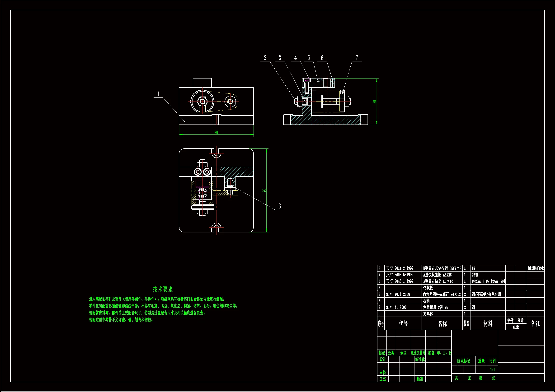Select part balloon number 8
The image size is (555, 392).
[x=279, y=206]
